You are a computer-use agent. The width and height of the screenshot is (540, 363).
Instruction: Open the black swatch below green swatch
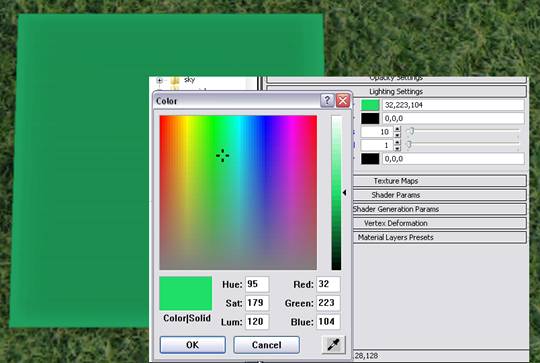pyautogui.click(x=370, y=118)
